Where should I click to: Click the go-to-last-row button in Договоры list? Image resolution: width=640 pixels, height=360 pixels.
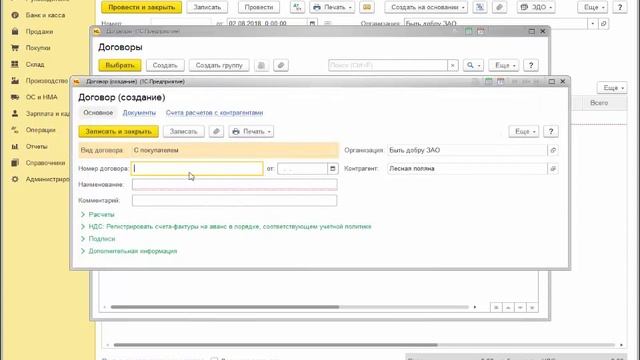click(x=532, y=307)
